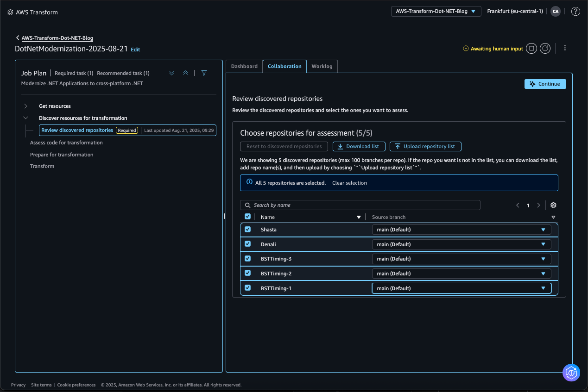
Task: Switch to the Dashboard tab
Action: point(244,66)
